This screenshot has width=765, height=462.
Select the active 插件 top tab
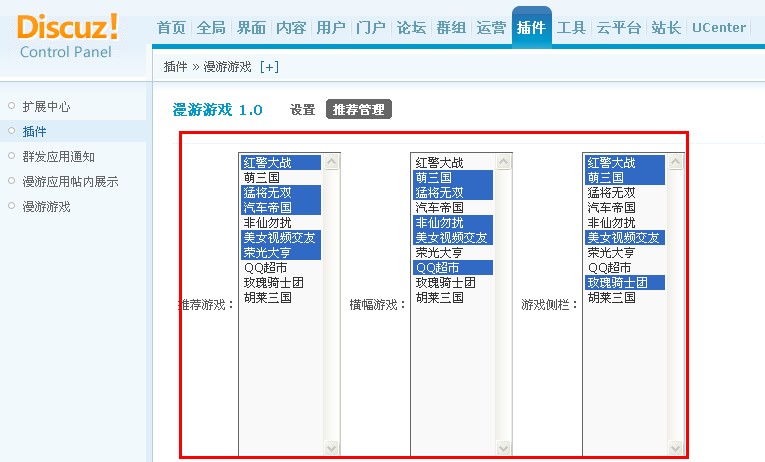(x=531, y=27)
